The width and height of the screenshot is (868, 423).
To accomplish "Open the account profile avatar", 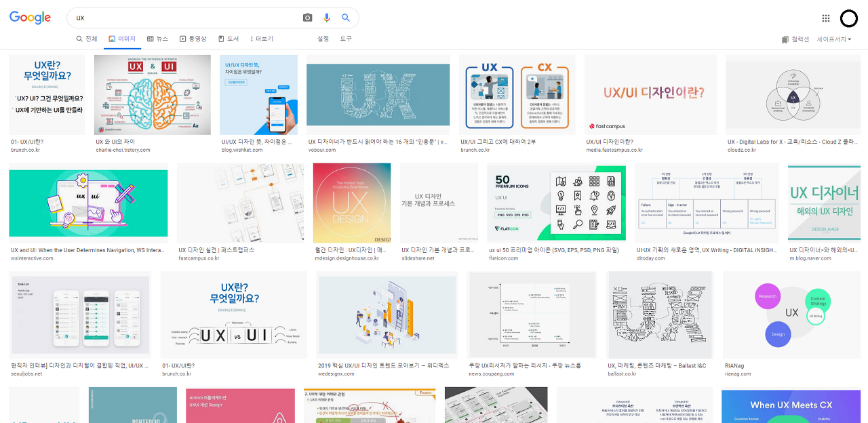I will 849,18.
